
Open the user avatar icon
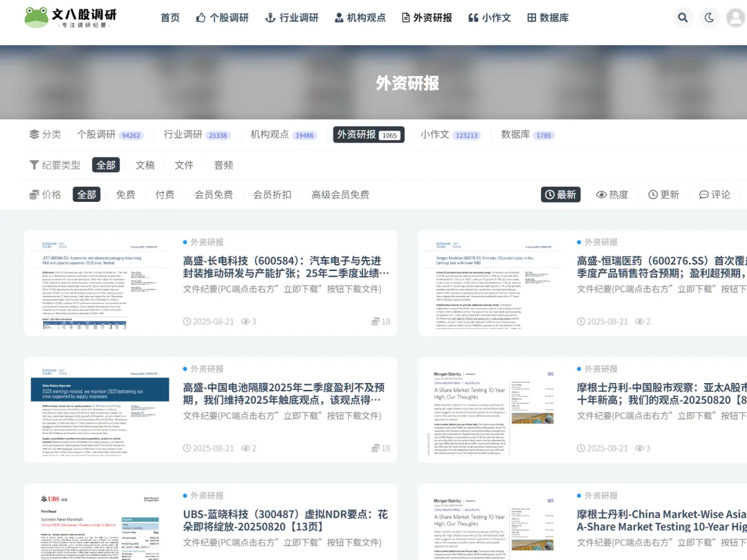point(735,17)
